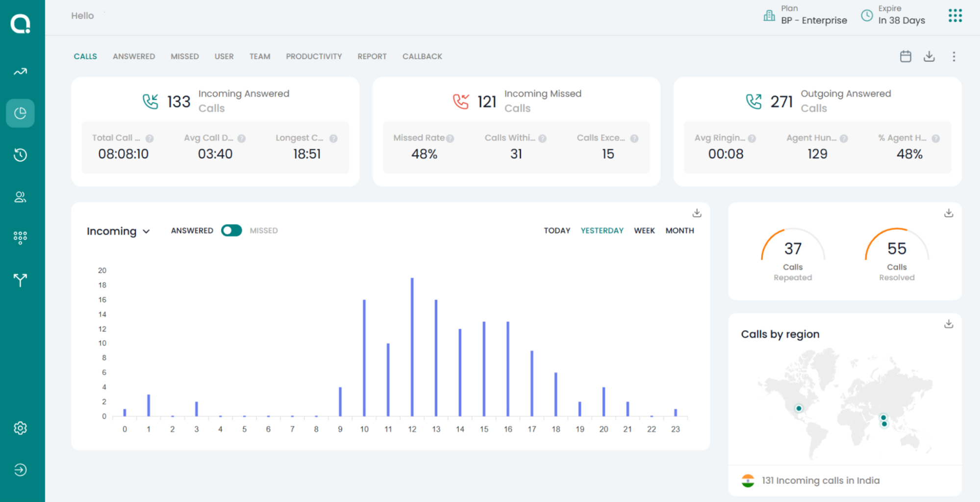Click the chart bar for hour 10
Image resolution: width=980 pixels, height=502 pixels.
[364, 358]
